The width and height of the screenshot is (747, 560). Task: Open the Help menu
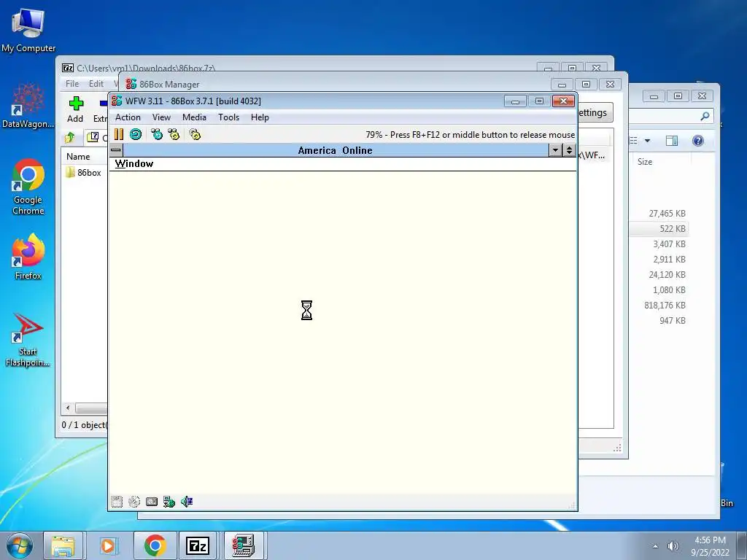pyautogui.click(x=260, y=117)
